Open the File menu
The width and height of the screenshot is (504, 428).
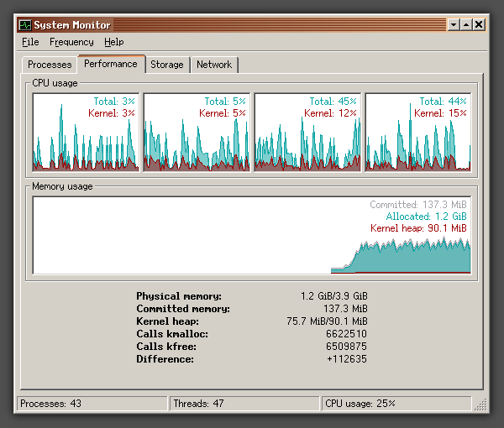30,42
